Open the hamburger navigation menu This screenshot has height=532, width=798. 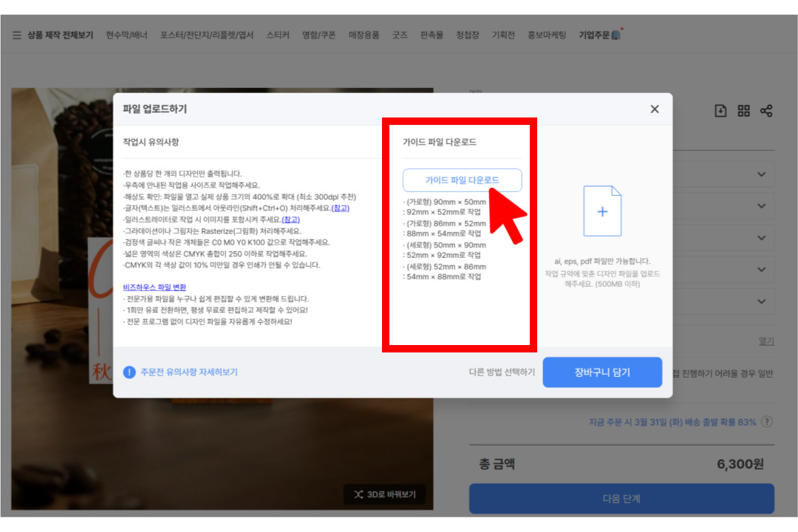tap(17, 34)
